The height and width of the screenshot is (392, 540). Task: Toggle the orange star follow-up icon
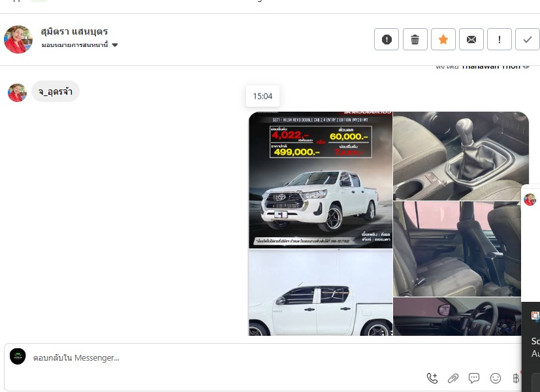tap(443, 39)
